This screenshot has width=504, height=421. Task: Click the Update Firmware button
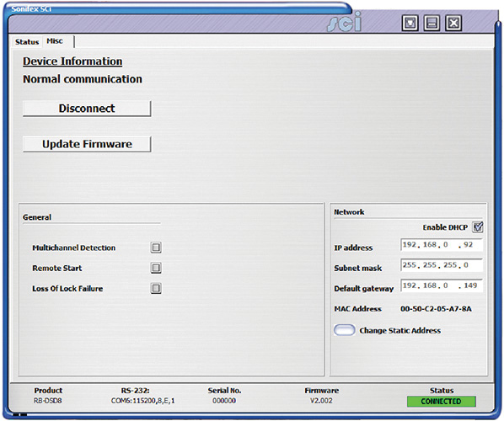[x=87, y=144]
